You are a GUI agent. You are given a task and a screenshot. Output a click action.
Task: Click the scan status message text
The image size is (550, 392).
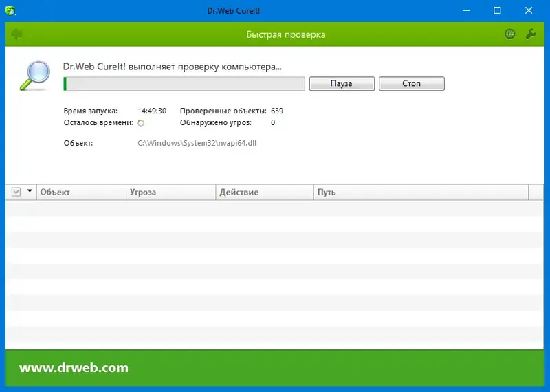click(x=173, y=67)
